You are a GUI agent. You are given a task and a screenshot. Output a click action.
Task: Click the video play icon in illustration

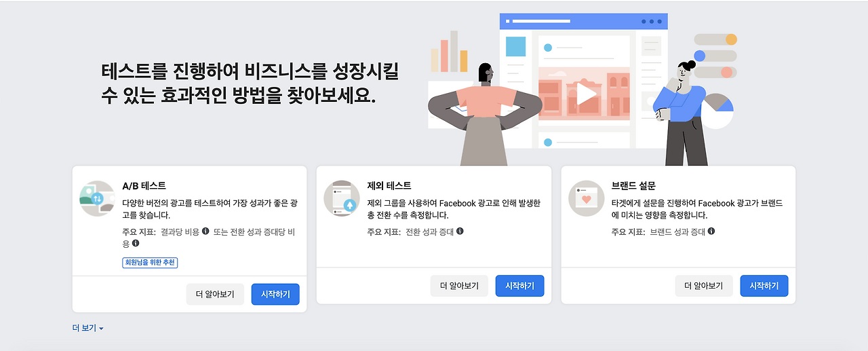pos(585,94)
